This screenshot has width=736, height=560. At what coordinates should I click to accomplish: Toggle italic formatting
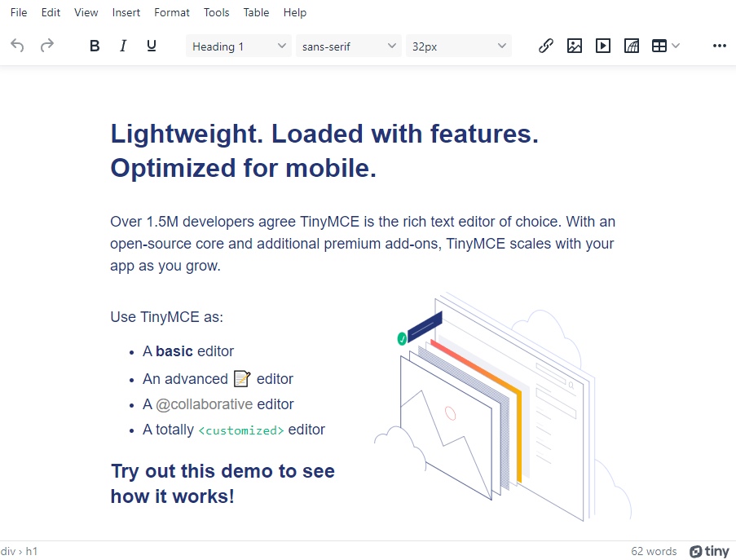click(123, 46)
